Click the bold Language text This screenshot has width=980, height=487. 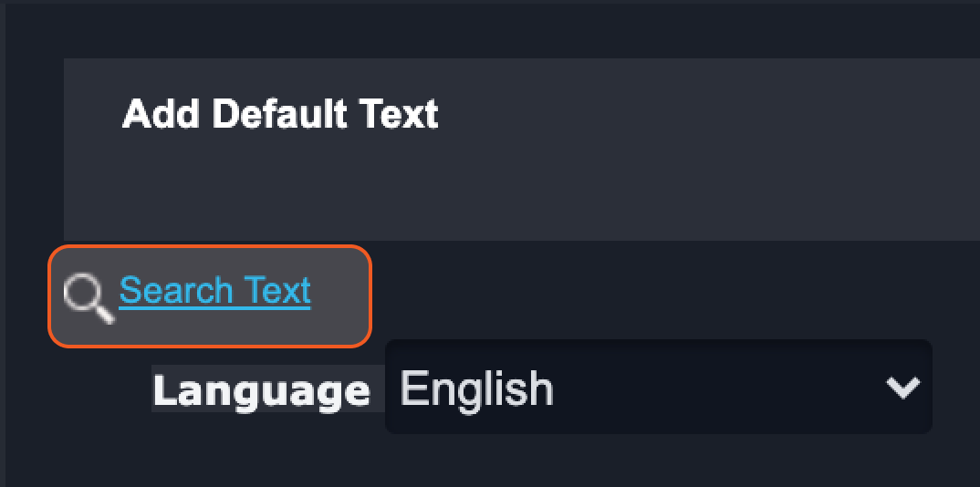point(262,390)
